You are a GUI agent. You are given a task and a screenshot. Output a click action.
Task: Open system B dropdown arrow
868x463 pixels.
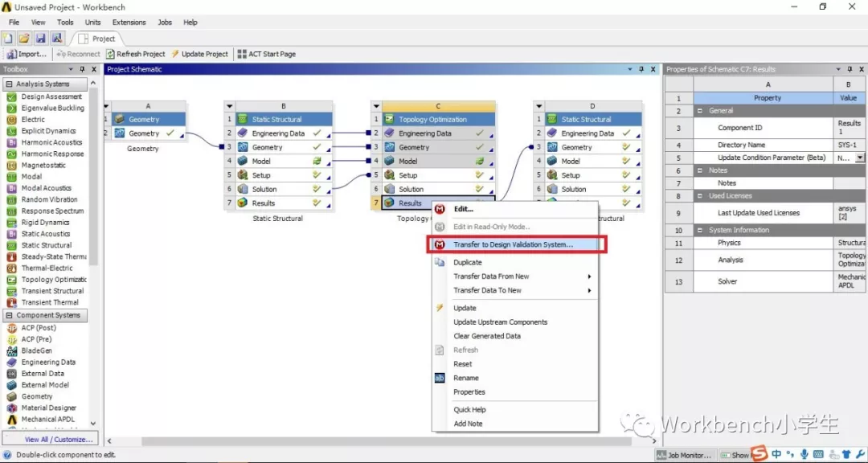(230, 106)
